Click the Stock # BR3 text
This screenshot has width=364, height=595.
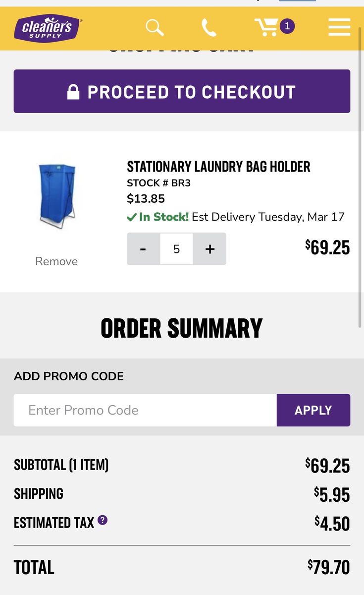click(x=158, y=183)
